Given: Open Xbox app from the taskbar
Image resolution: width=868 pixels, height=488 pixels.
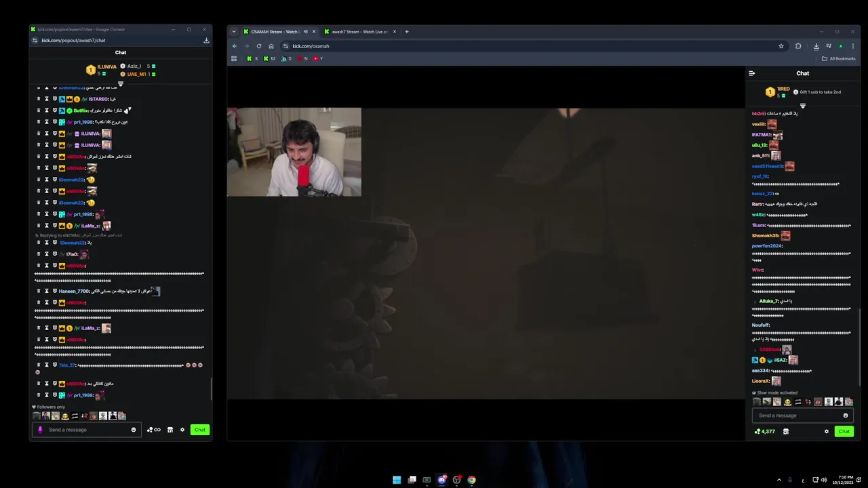Looking at the screenshot, I should 427,480.
